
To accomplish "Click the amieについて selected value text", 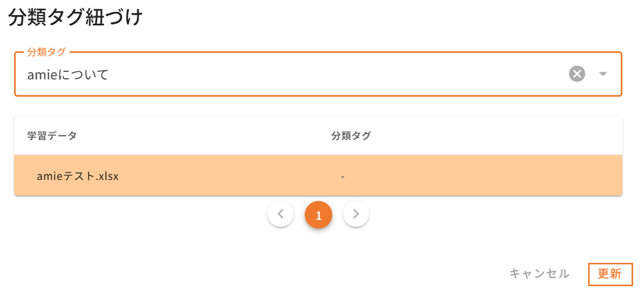I will click(x=68, y=75).
